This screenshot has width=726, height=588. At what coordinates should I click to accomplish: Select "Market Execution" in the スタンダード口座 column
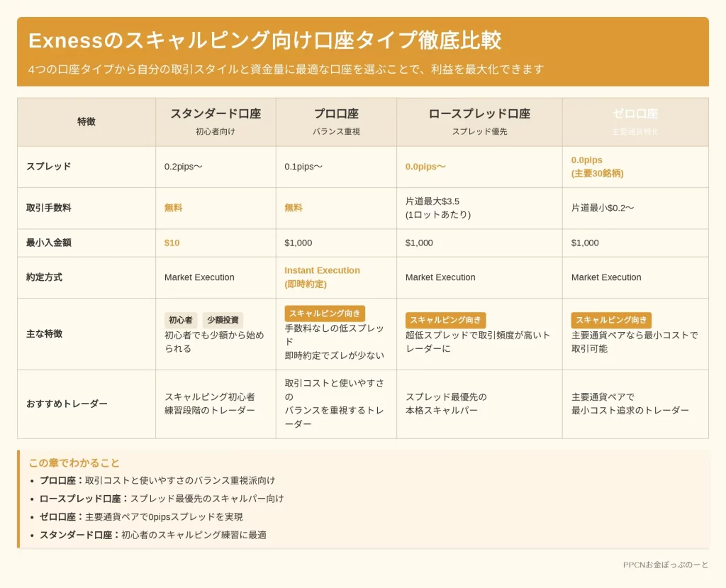(199, 277)
